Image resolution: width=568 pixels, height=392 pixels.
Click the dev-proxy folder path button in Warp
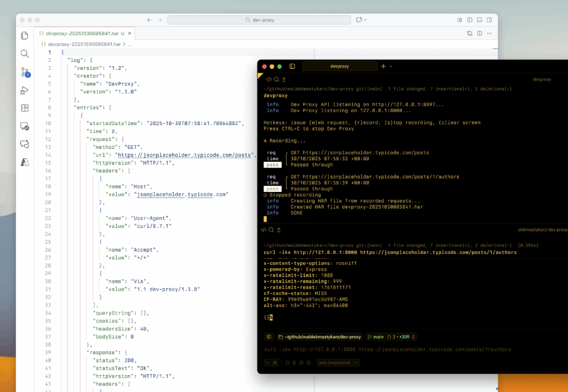coord(319,337)
